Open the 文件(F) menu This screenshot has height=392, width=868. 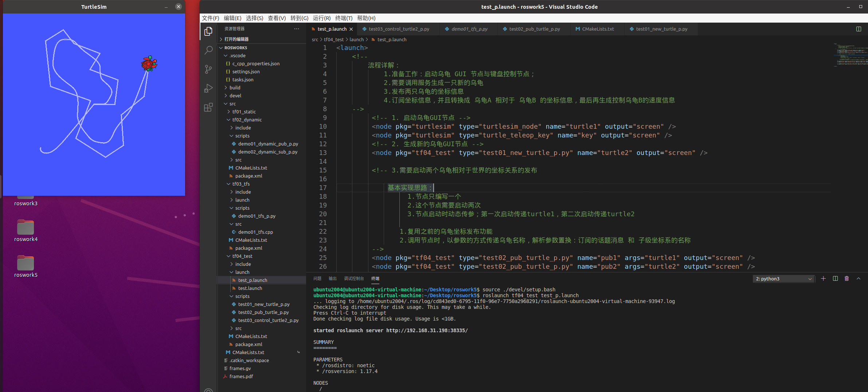(x=211, y=18)
